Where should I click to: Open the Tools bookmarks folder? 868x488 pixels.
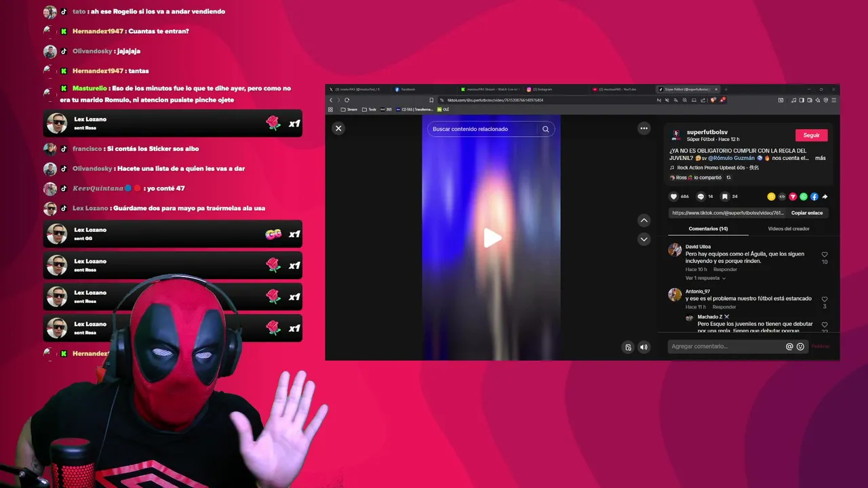[x=370, y=109]
